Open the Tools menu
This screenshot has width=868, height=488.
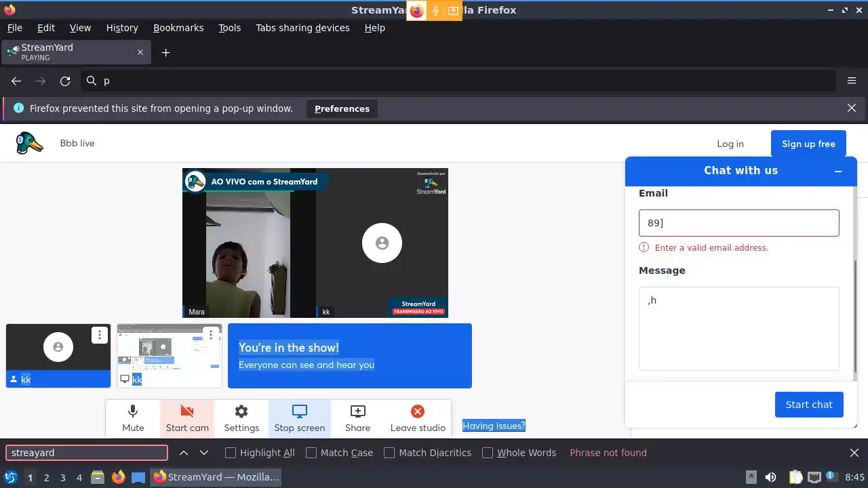tap(230, 28)
